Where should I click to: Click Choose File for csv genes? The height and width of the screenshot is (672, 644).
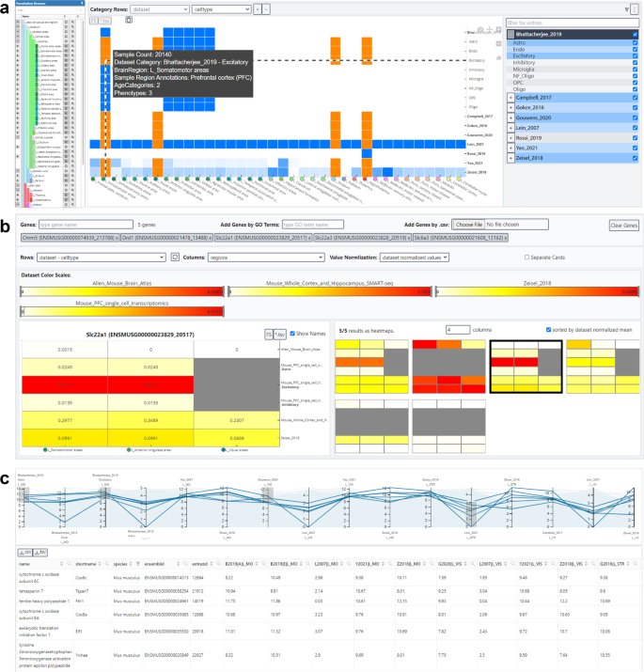pos(468,224)
